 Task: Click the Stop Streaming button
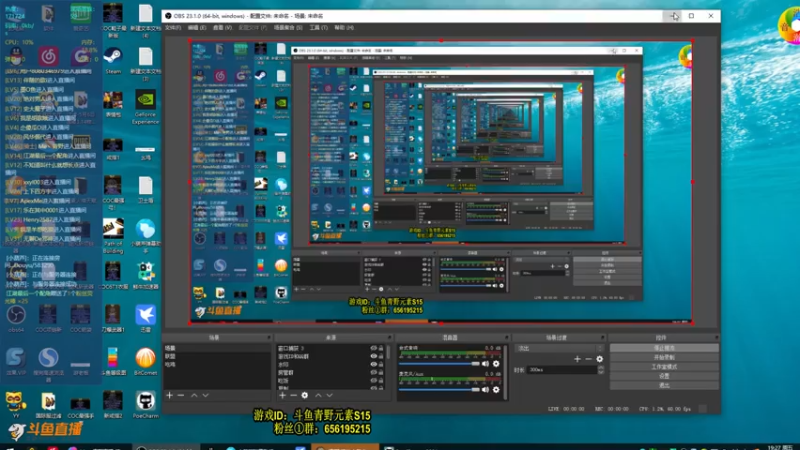click(x=664, y=348)
